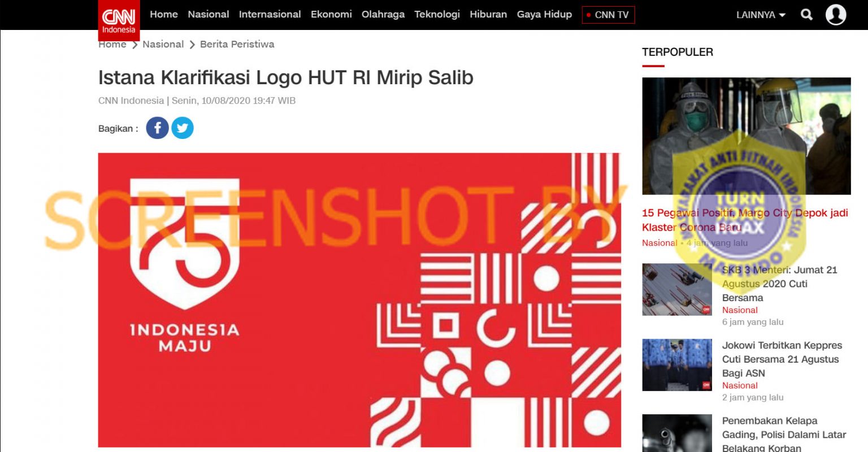Screen dimensions: 868x452
Task: Open the Gaya Hidup section
Action: 544,14
